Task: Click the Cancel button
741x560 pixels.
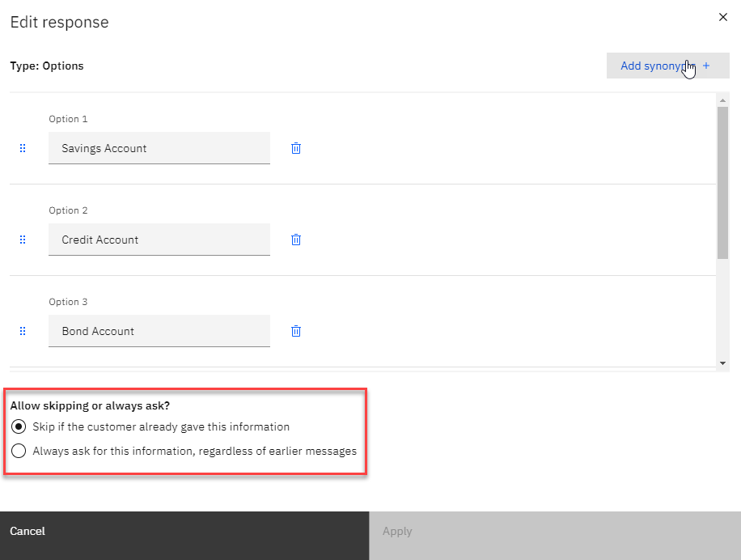Action: (x=184, y=536)
